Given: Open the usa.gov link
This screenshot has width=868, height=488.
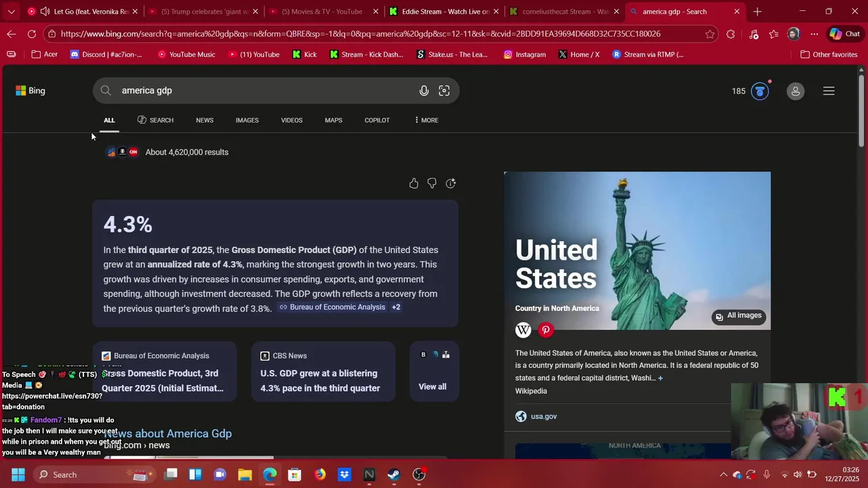Looking at the screenshot, I should pos(544,416).
